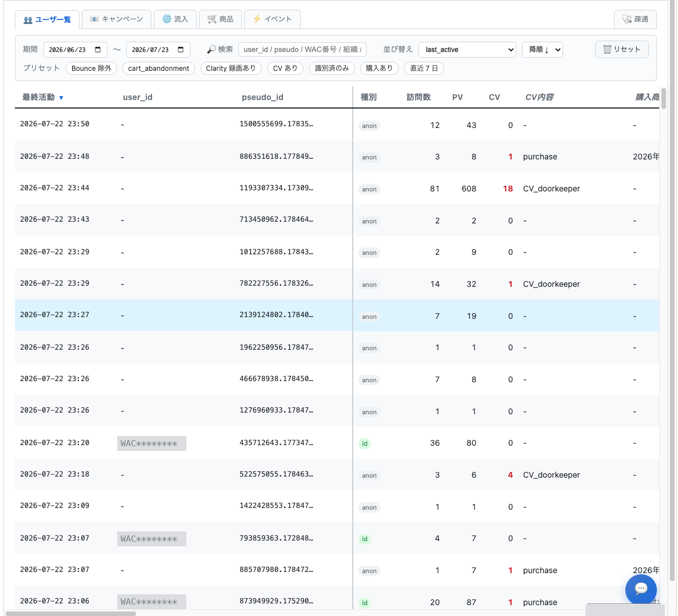Viewport: 678px width, 616px height.
Task: Select pseudo_id 466678938.178450…
Action: click(276, 379)
